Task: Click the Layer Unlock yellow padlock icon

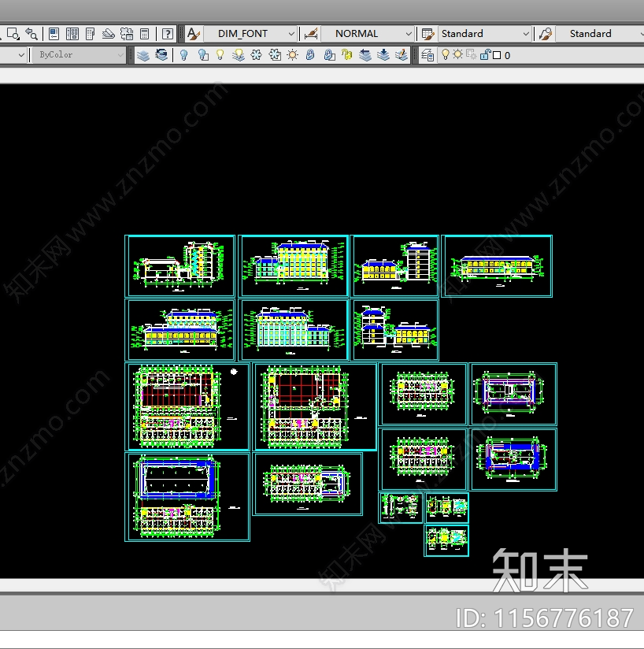Action: pyautogui.click(x=346, y=55)
